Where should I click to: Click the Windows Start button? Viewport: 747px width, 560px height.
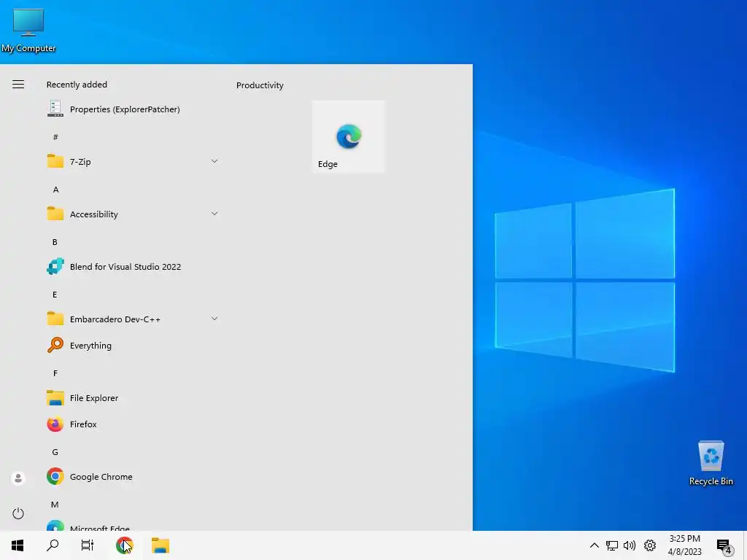click(18, 545)
